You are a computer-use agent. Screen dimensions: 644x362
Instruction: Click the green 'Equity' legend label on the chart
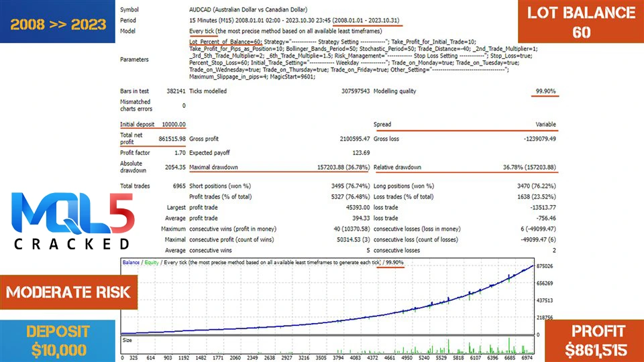tap(152, 262)
